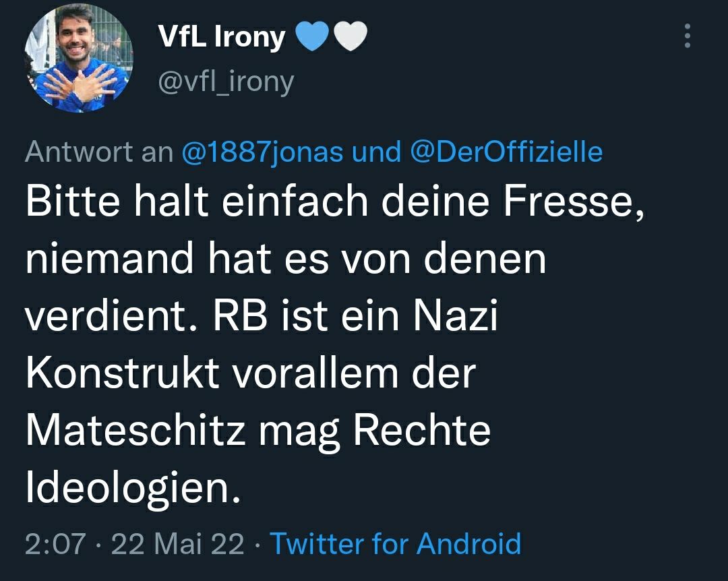The height and width of the screenshot is (581, 728).
Task: Click the date 22 Mai 22
Action: (x=178, y=543)
